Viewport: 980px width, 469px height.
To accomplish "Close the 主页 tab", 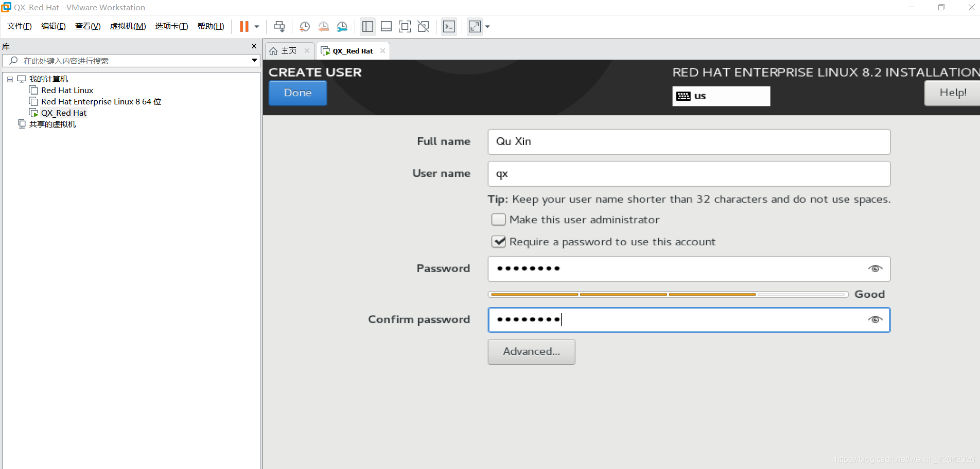I will point(307,50).
